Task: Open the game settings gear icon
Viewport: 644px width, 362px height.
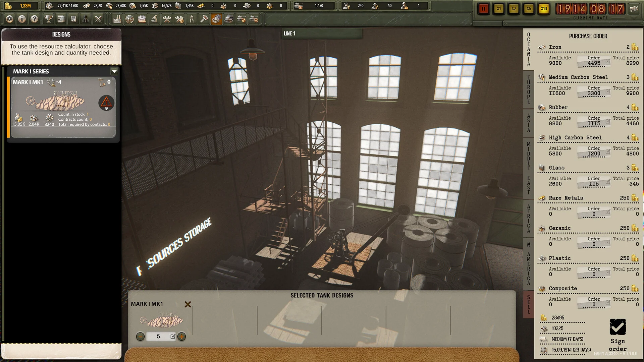Action: click(x=9, y=19)
